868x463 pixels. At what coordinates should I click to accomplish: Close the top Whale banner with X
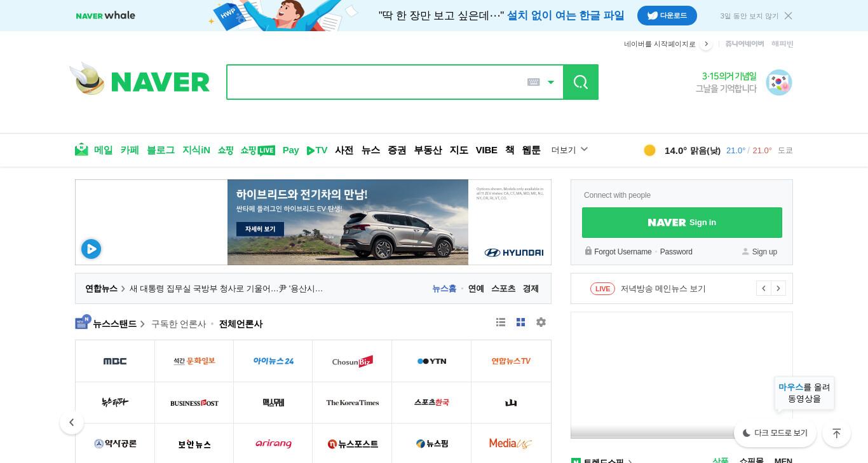pos(788,15)
